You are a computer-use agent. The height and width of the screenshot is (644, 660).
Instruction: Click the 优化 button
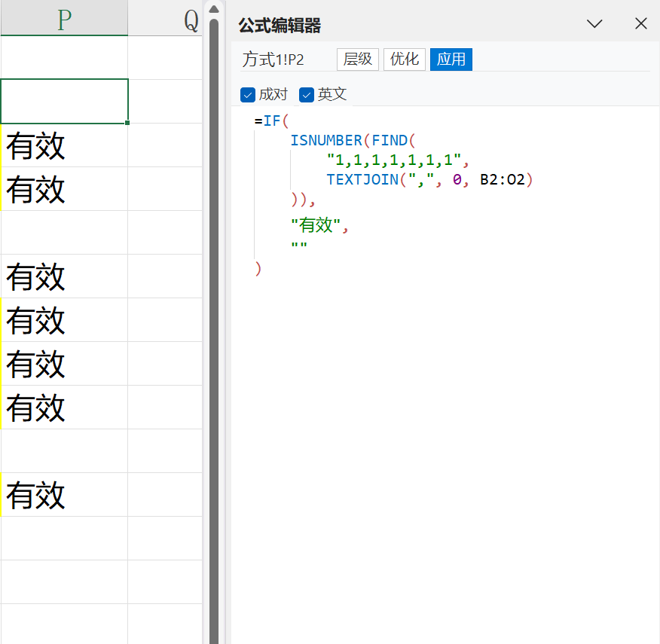click(405, 60)
